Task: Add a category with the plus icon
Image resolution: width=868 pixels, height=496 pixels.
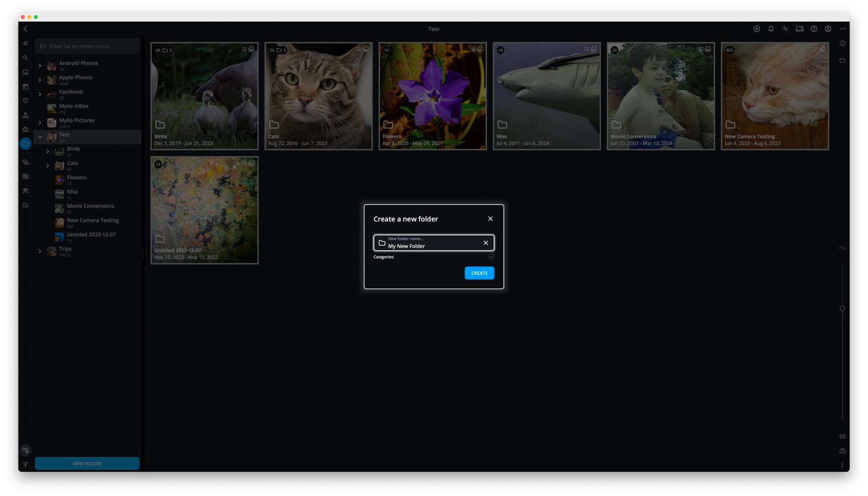Action: (x=491, y=257)
